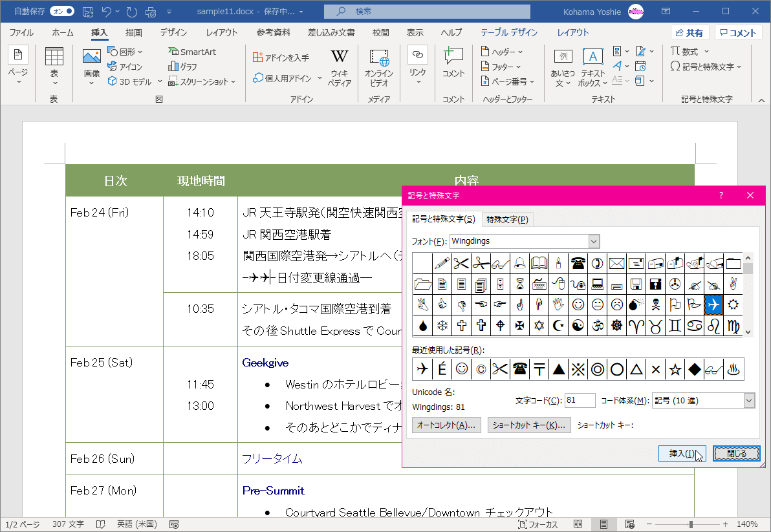Switch to the Special Characters tab
The width and height of the screenshot is (771, 532).
(507, 219)
